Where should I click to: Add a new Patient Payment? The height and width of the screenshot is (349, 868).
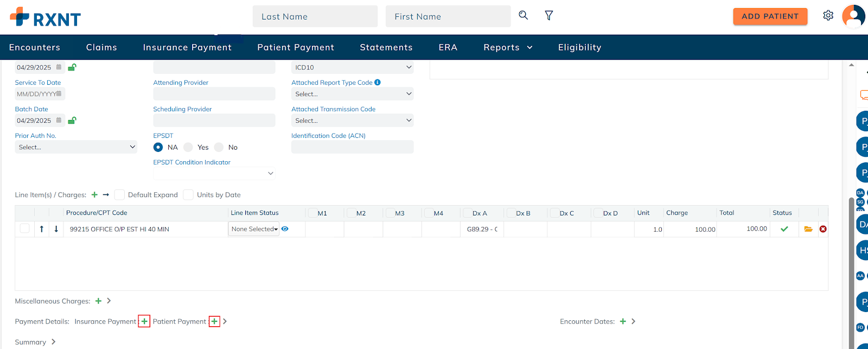(x=214, y=321)
